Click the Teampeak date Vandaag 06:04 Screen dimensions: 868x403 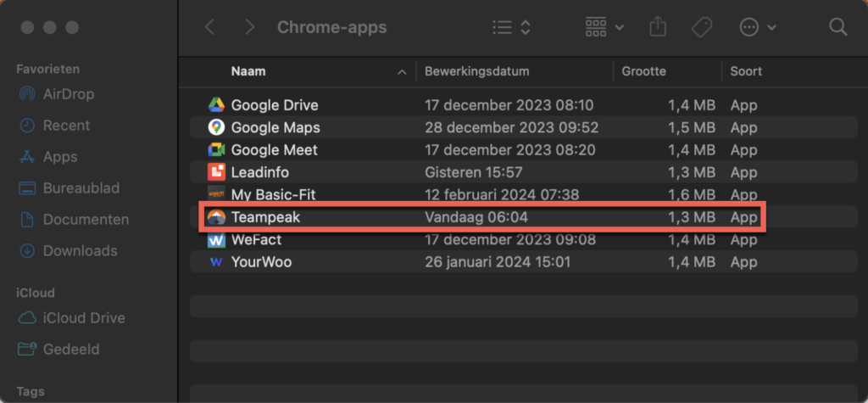tap(476, 217)
